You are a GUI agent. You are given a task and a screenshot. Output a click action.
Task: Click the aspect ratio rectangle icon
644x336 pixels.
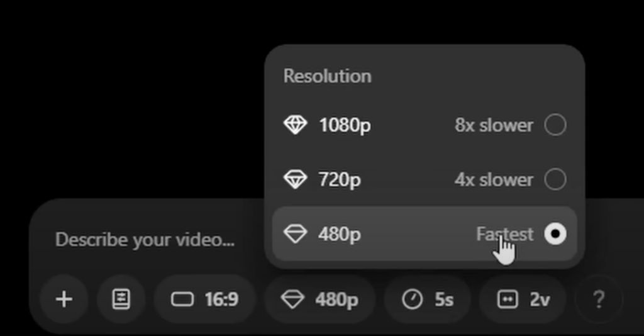(x=182, y=299)
